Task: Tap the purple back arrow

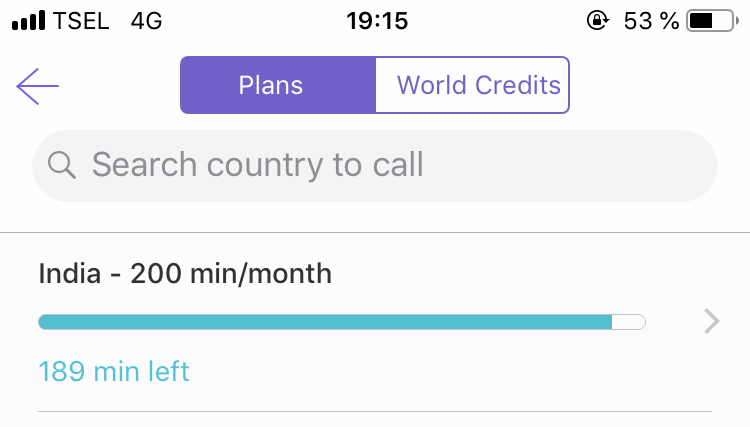Action: 37,86
